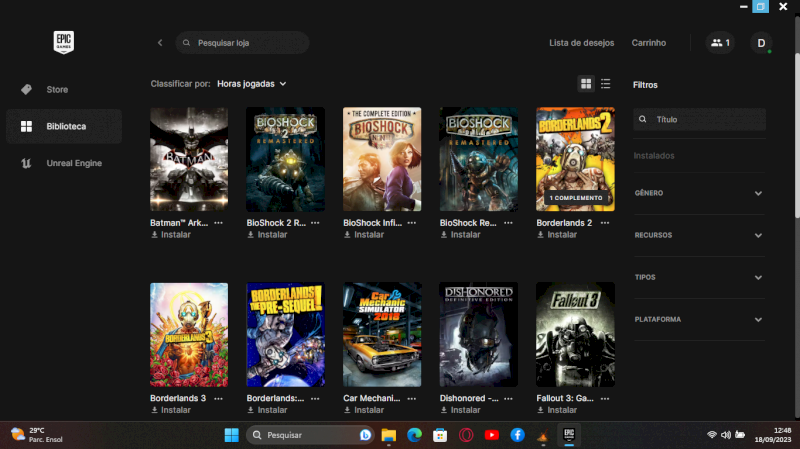Open the friends list icon
Image resolution: width=800 pixels, height=449 pixels.
719,43
